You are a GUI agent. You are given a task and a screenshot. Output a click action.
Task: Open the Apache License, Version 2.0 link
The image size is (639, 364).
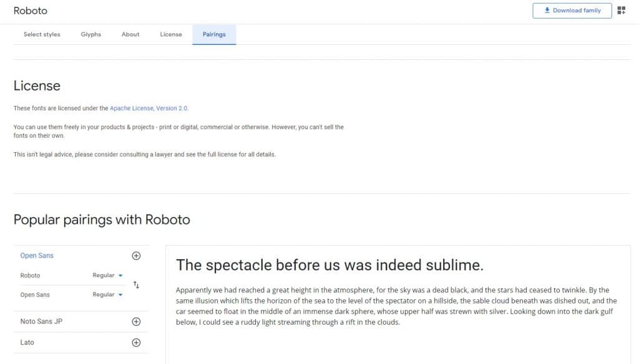(x=149, y=108)
